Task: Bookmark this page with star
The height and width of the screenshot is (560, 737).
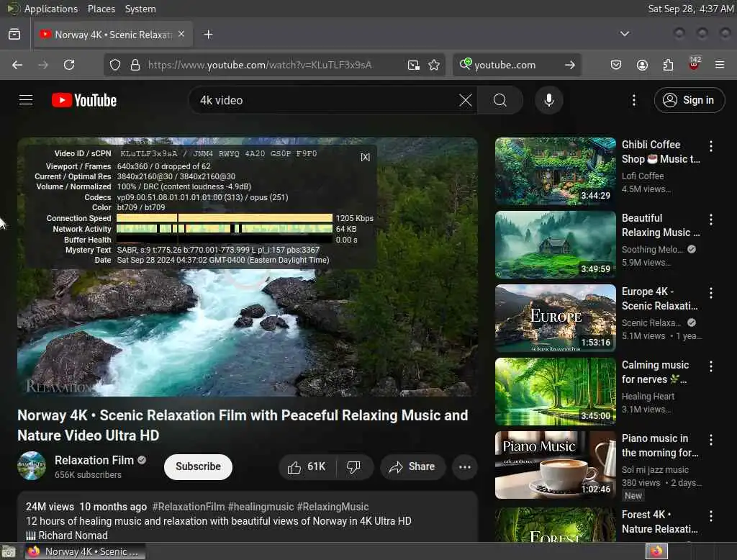Action: coord(434,65)
